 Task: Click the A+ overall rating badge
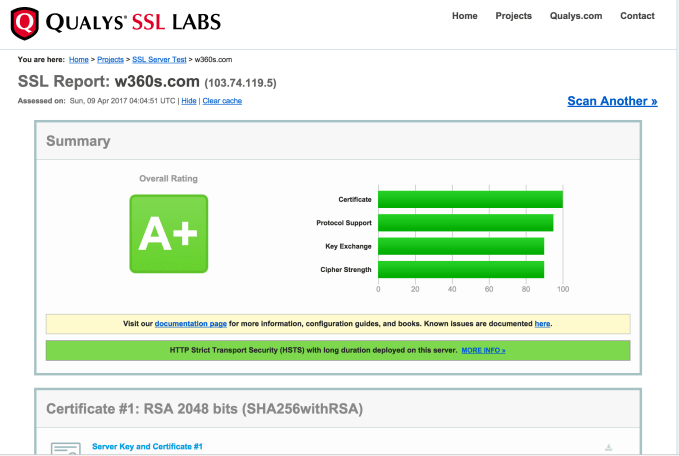(x=169, y=234)
